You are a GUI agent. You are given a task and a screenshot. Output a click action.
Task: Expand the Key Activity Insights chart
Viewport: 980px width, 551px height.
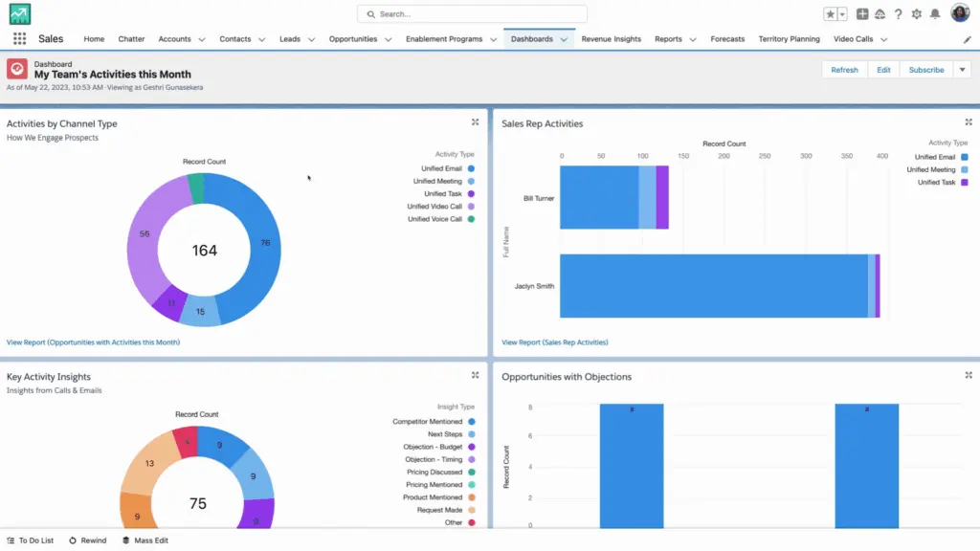tap(475, 375)
